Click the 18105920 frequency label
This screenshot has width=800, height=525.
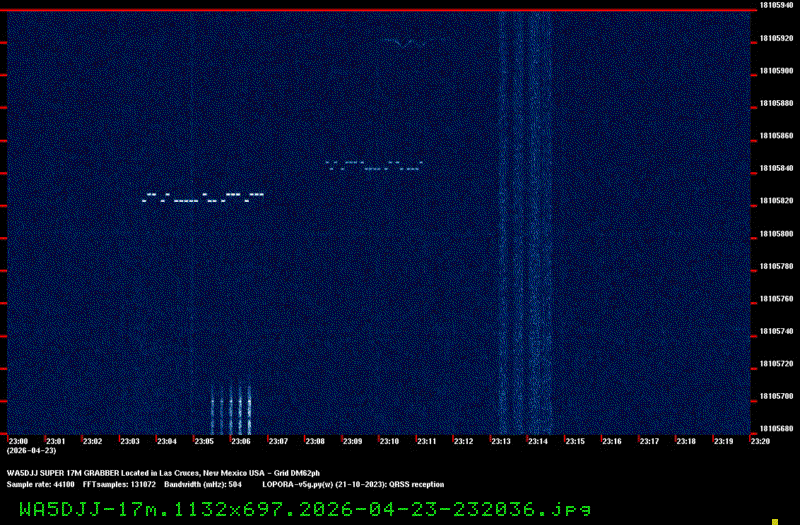point(777,38)
